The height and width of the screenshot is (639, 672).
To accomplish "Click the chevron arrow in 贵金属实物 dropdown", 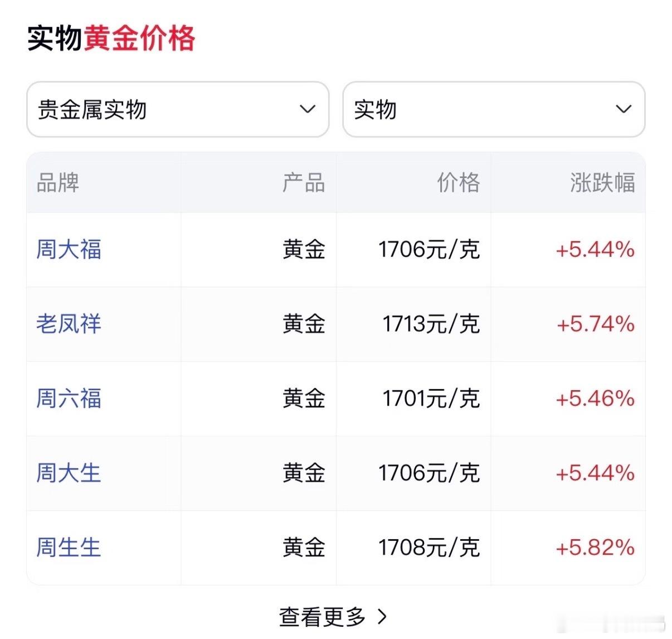I will (308, 109).
